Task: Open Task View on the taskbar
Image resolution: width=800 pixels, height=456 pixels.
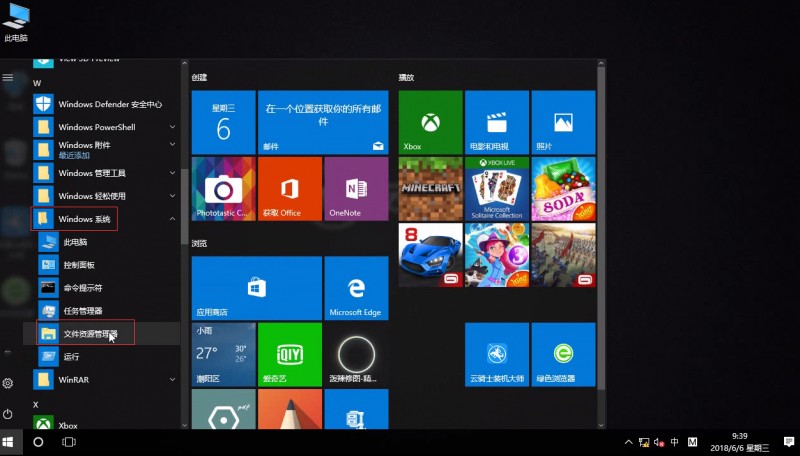Action: point(69,442)
